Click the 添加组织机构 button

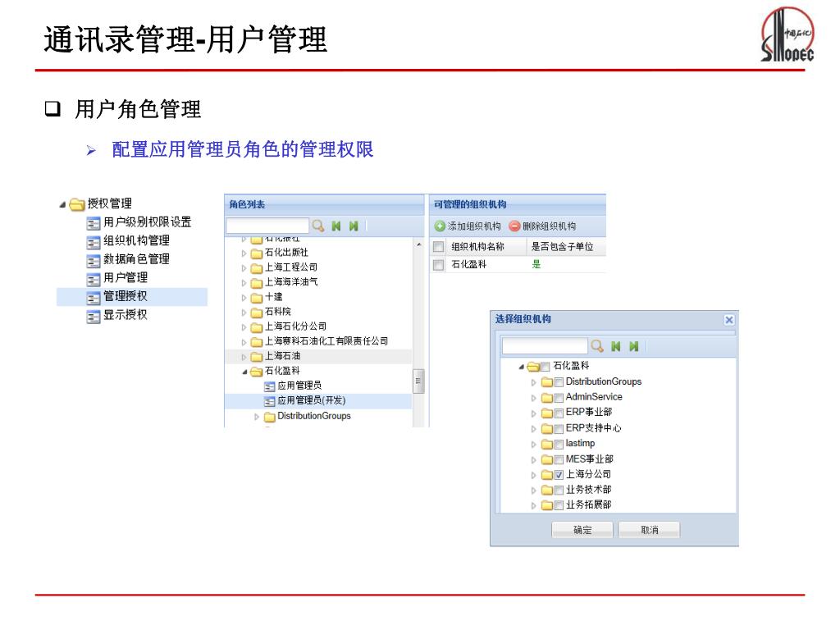(x=468, y=226)
